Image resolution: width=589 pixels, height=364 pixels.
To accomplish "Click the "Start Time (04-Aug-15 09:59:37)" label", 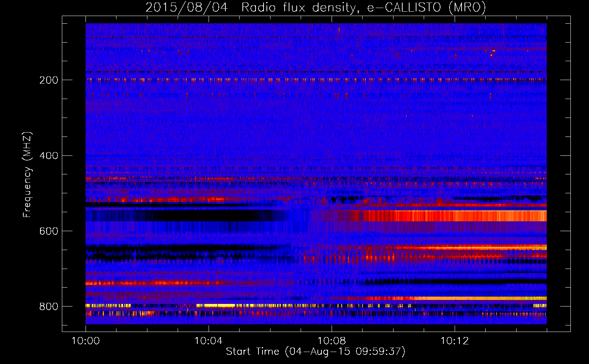I will pyautogui.click(x=316, y=352).
